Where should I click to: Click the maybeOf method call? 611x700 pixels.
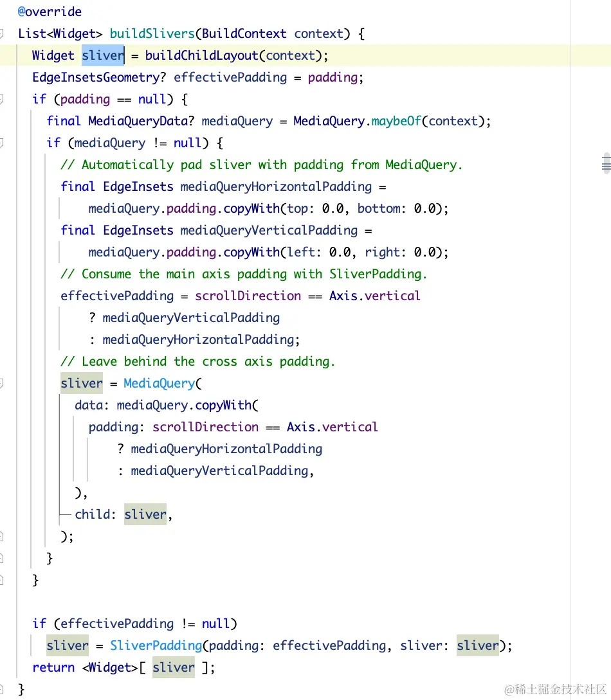pyautogui.click(x=396, y=121)
